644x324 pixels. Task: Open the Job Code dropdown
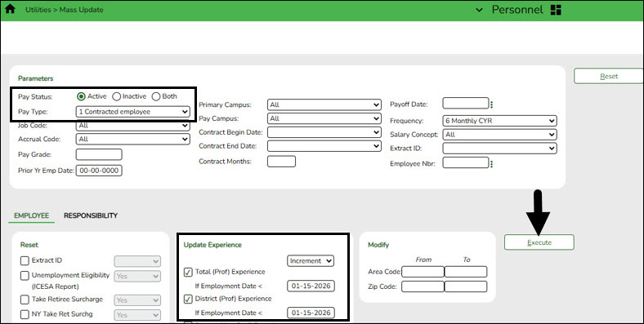tap(133, 126)
